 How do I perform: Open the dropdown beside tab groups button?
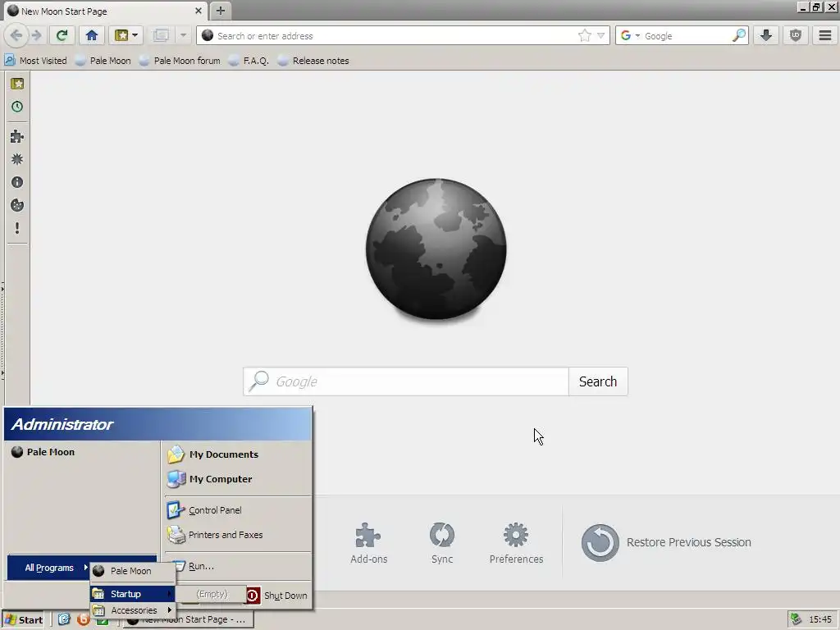[183, 36]
